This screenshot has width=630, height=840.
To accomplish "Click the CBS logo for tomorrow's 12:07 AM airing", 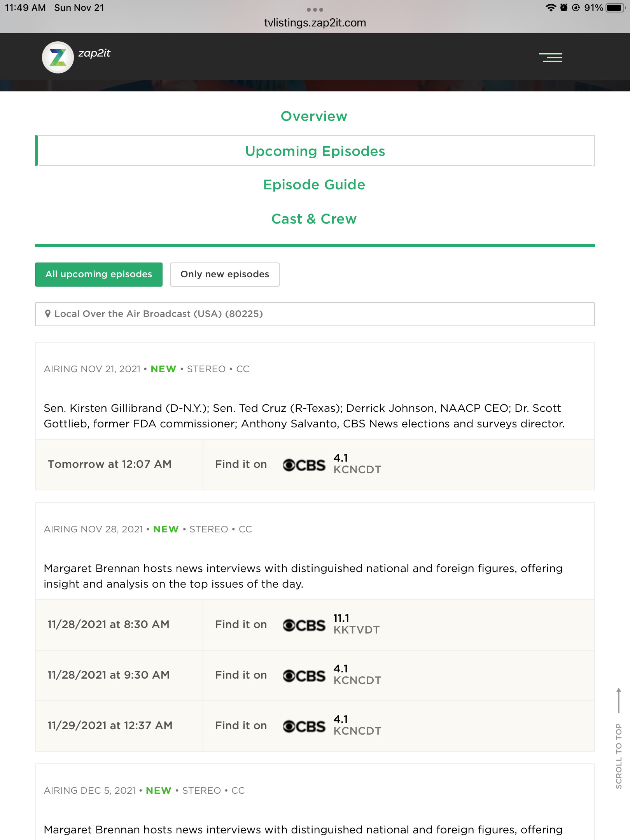I will point(304,465).
